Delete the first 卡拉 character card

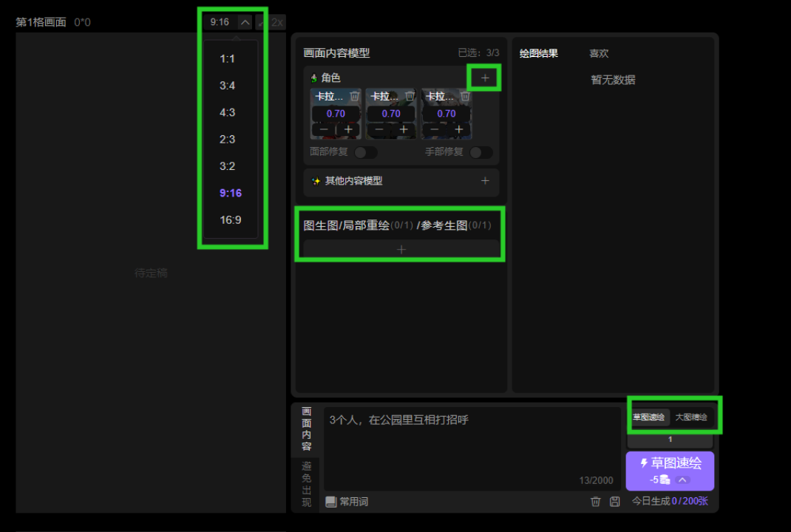click(x=355, y=96)
